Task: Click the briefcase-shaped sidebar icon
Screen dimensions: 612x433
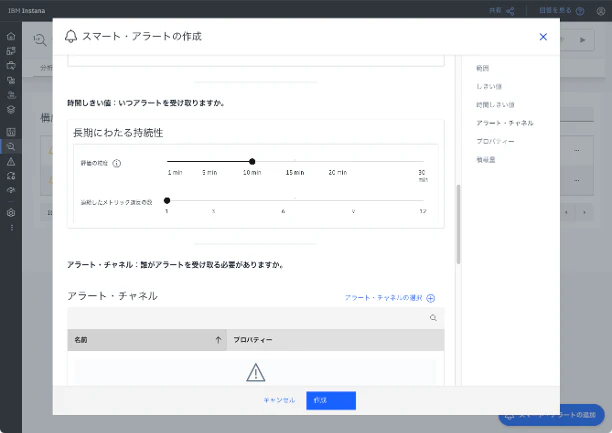Action: click(x=11, y=66)
